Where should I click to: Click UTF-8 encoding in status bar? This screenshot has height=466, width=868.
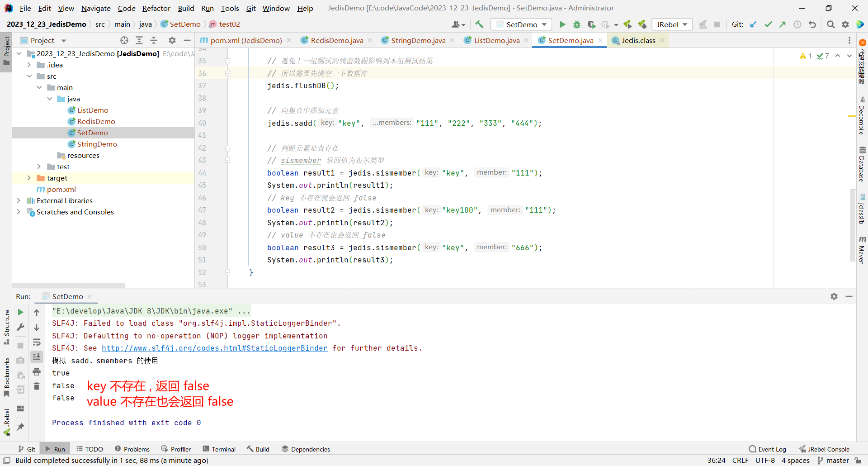tap(765, 460)
